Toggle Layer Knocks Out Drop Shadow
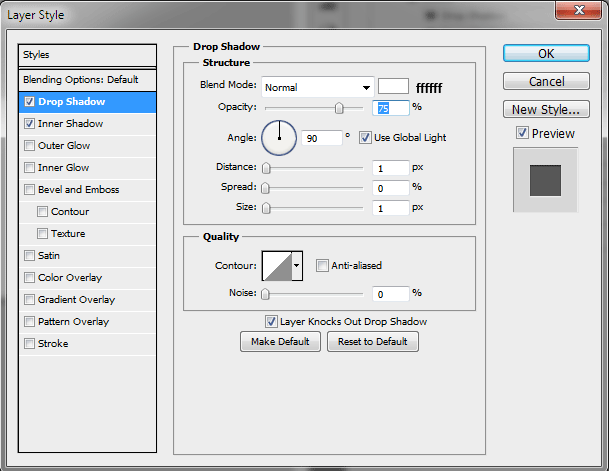The width and height of the screenshot is (609, 471). pos(271,321)
